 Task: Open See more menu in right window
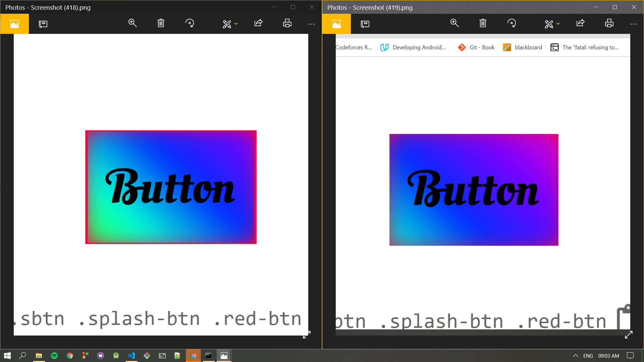point(633,24)
